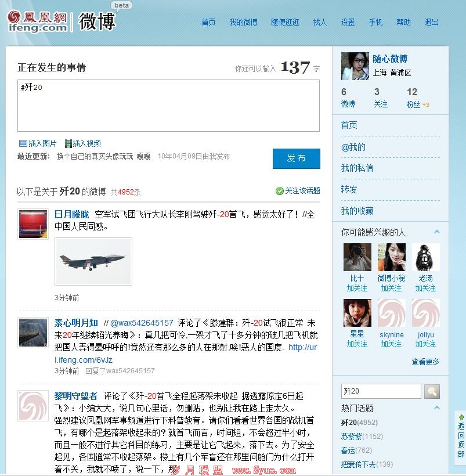The height and width of the screenshot is (476, 466).
Task: Focus the 正在发生的事情 post text area
Action: (168, 106)
